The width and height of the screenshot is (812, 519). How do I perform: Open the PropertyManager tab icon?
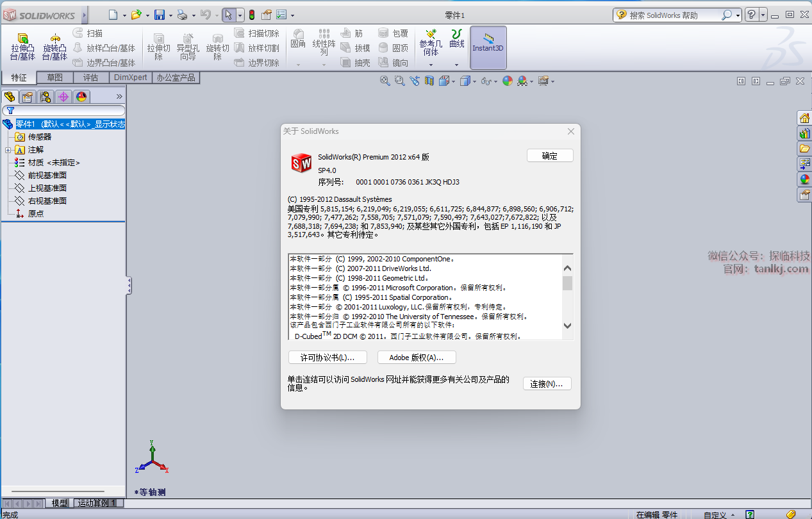27,97
